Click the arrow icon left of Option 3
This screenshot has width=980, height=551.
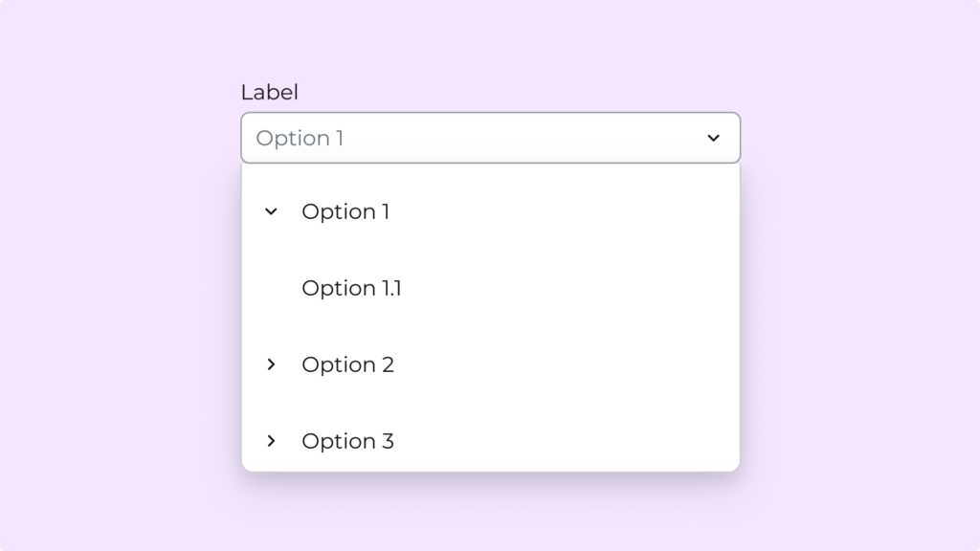pos(271,441)
